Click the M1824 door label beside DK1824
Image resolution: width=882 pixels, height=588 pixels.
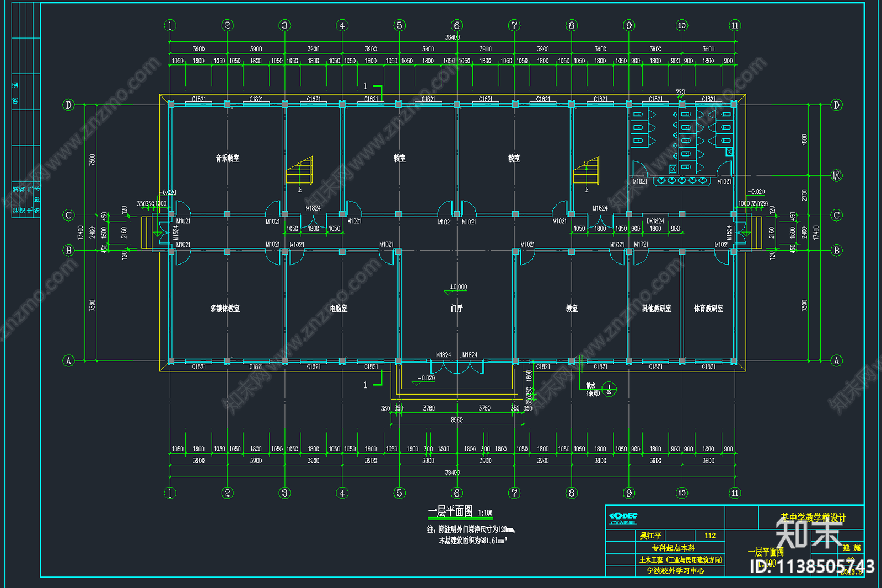point(600,208)
